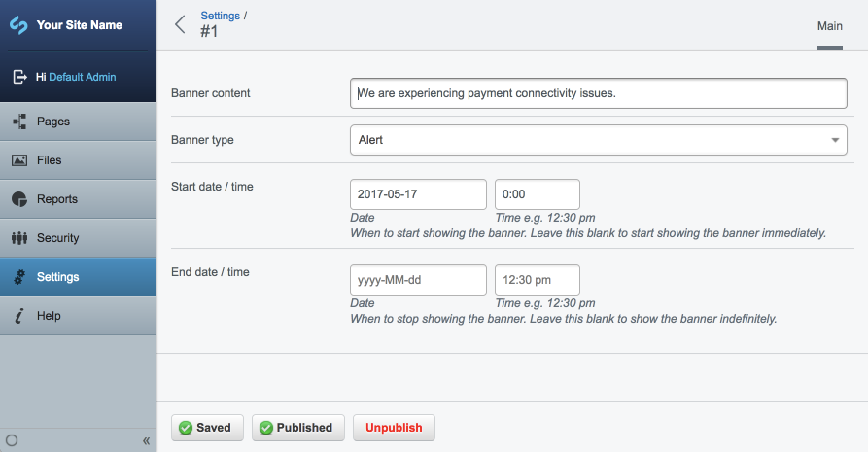Click the Files image icon

pos(19,160)
